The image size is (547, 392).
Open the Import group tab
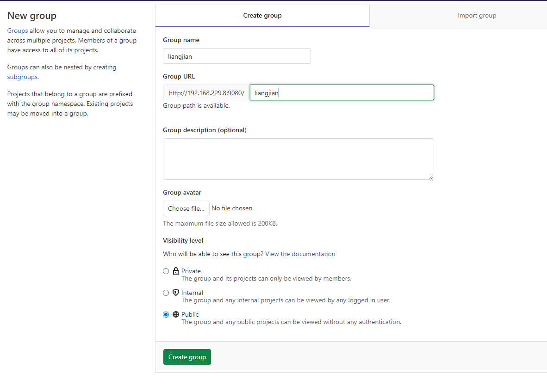[x=477, y=16]
